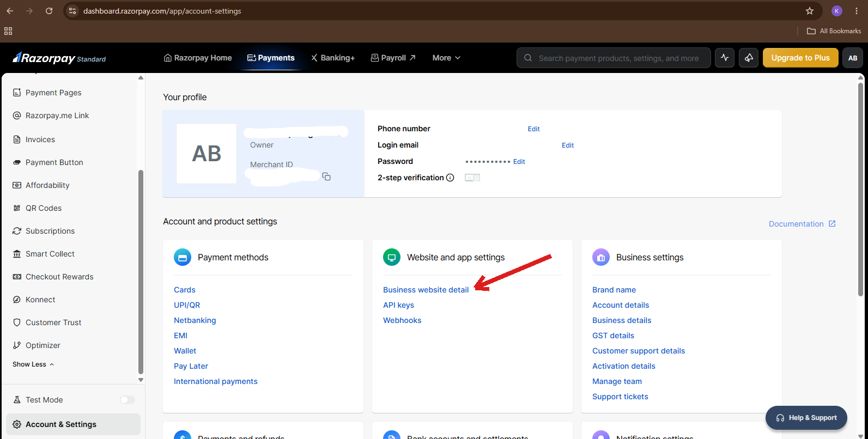Viewport: 868px width, 439px height.
Task: Switch to Banking+ tab
Action: point(332,58)
